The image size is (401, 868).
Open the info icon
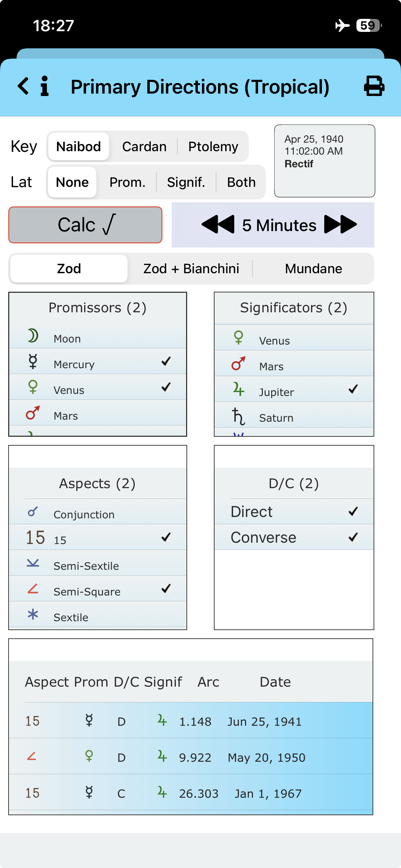click(45, 86)
